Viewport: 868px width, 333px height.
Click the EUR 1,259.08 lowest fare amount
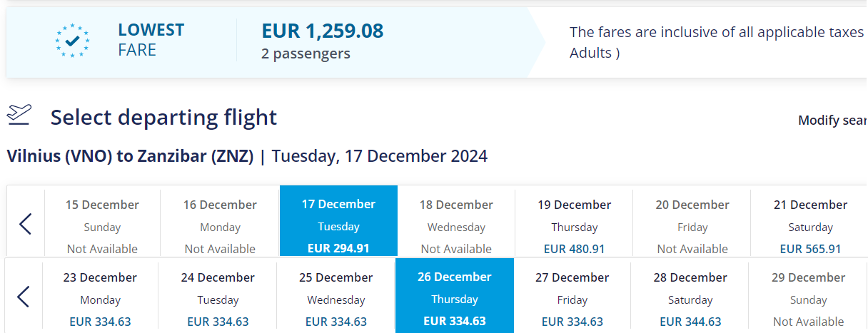point(323,31)
